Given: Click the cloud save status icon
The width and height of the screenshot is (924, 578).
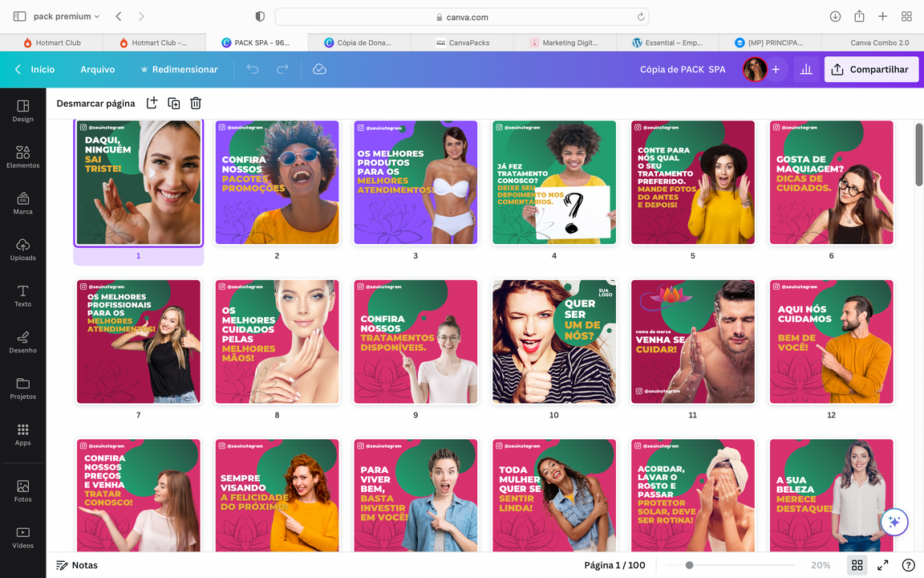Looking at the screenshot, I should pyautogui.click(x=319, y=70).
